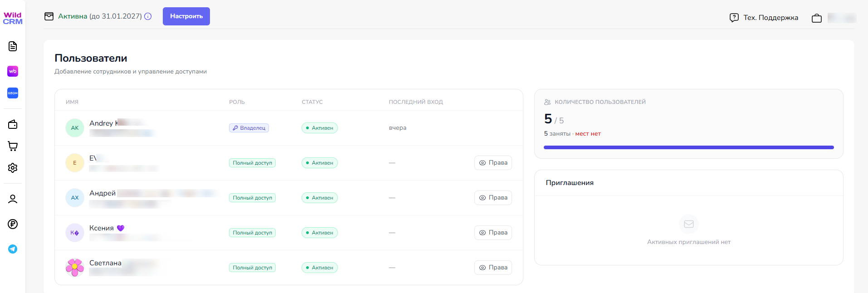868x293 pixels.
Task: Click the Приглашения panel heading
Action: point(570,183)
